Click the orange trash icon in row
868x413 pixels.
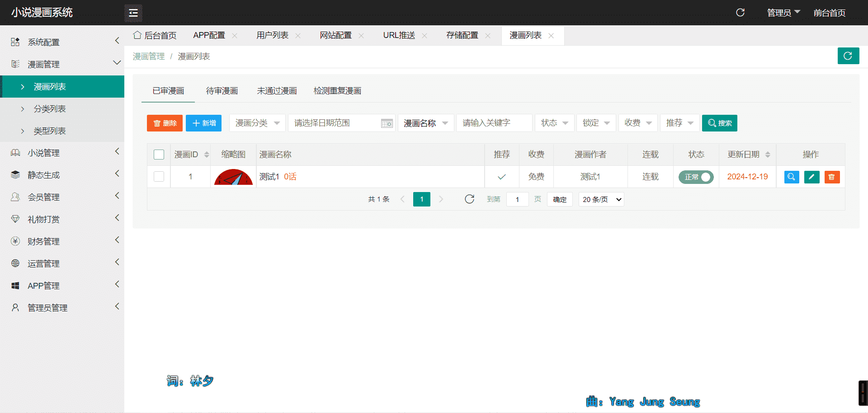click(832, 177)
